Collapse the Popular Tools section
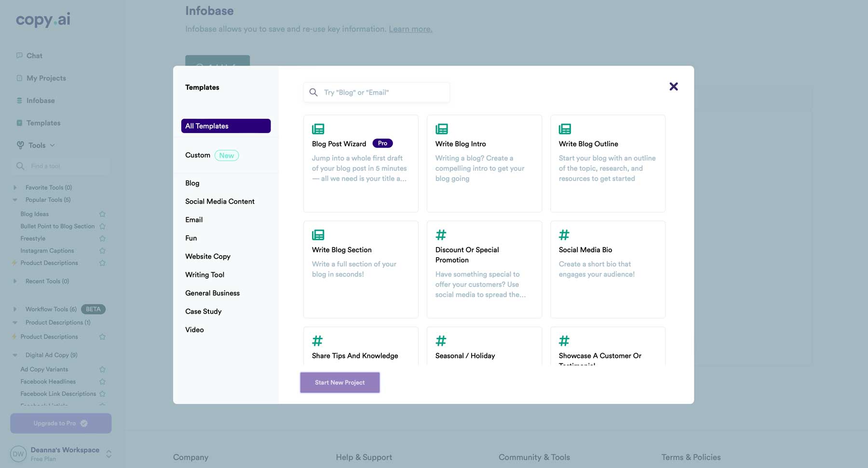The image size is (868, 468). tap(15, 199)
